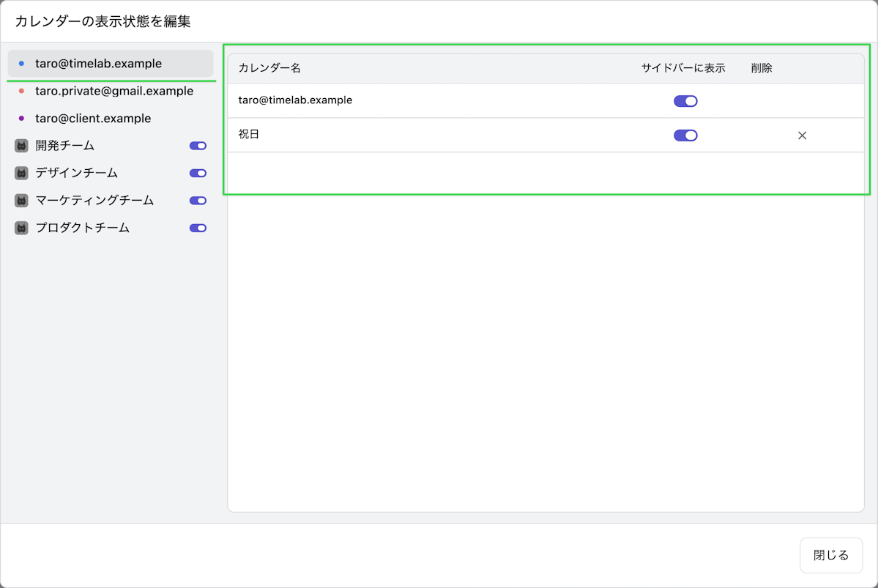Delete the 祝日 calendar with X icon
This screenshot has height=588, width=878.
click(x=802, y=135)
